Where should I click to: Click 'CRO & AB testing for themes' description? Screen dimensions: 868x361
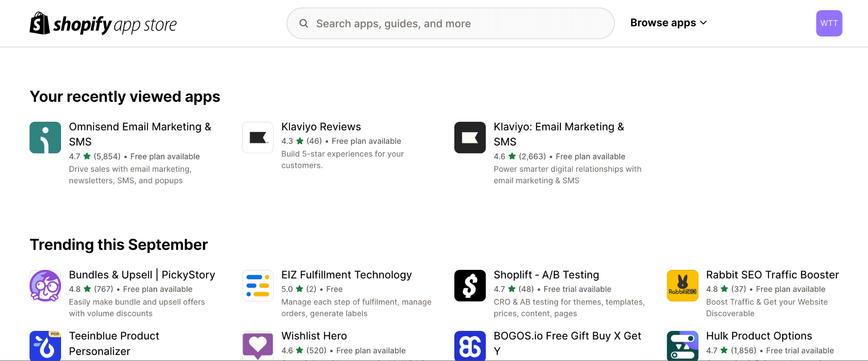(569, 308)
